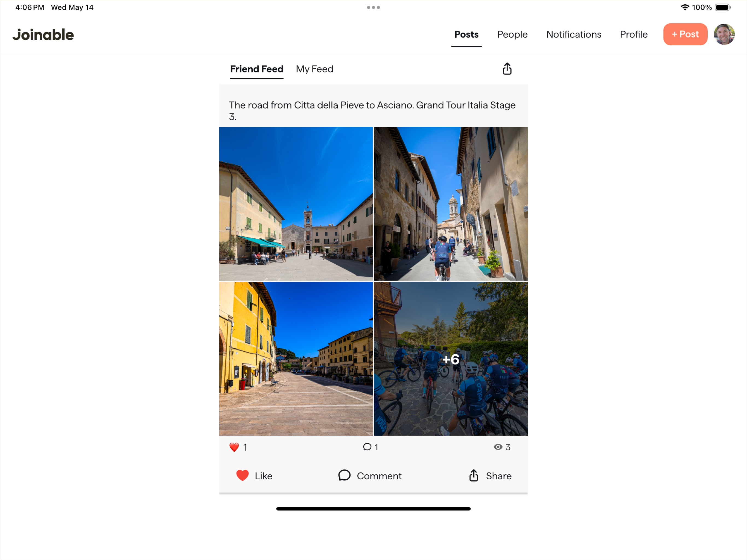Open the piazza with clock tower photo
The image size is (747, 560).
(x=296, y=204)
